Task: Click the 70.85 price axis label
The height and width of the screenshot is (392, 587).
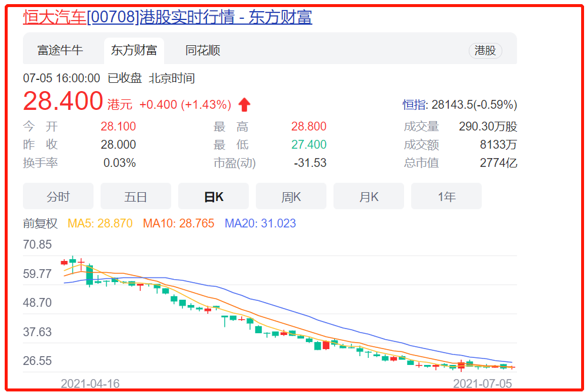Action: (x=37, y=244)
